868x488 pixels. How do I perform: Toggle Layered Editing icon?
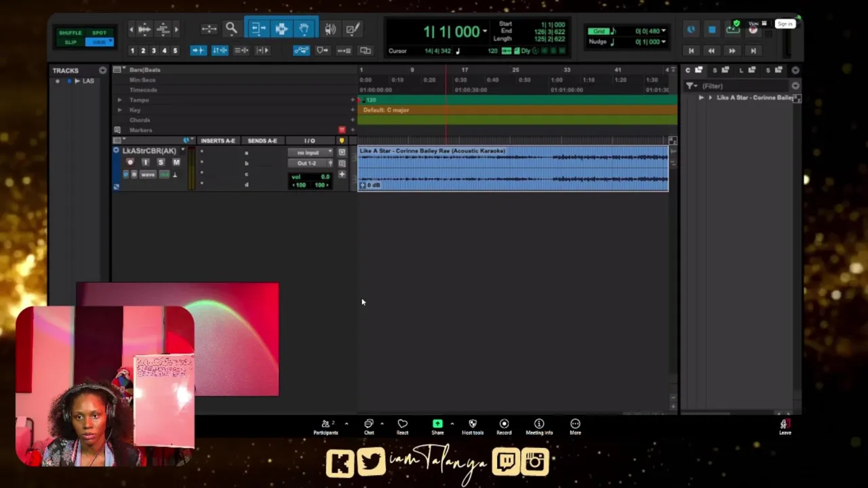coord(366,50)
